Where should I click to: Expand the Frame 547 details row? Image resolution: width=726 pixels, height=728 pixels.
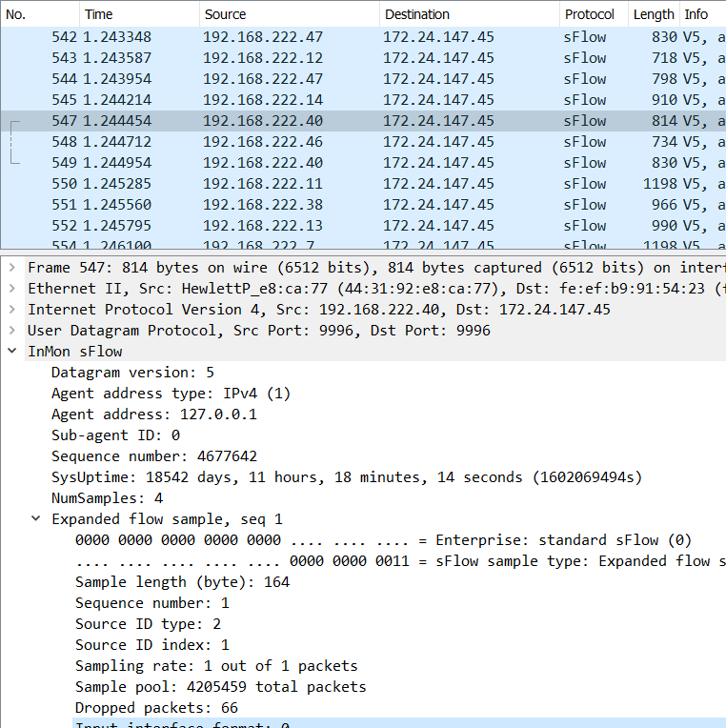point(11,268)
